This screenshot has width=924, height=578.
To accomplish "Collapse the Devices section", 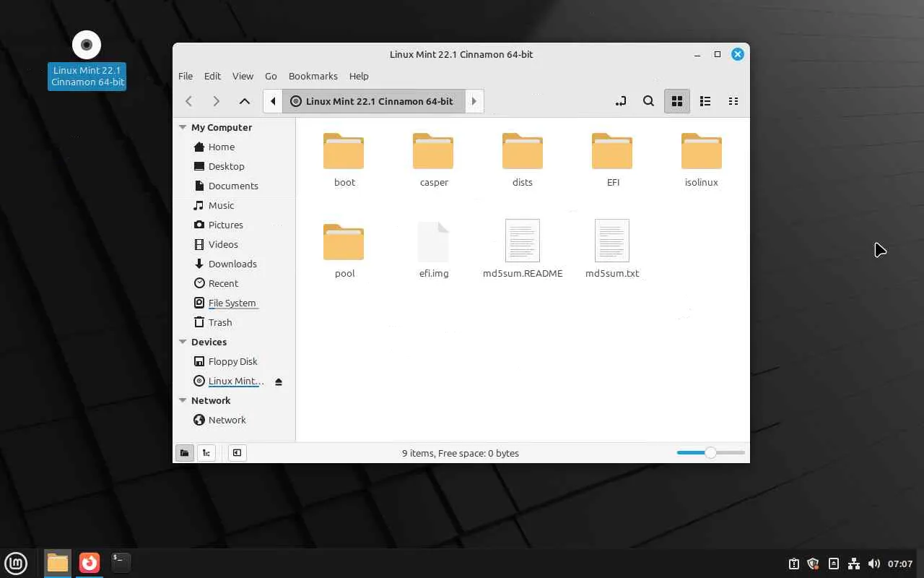I will click(x=183, y=342).
